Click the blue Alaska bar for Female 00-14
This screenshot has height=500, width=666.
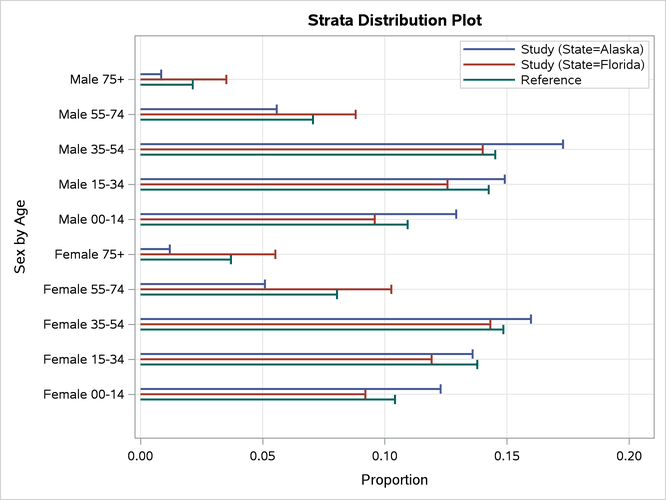tap(290, 388)
